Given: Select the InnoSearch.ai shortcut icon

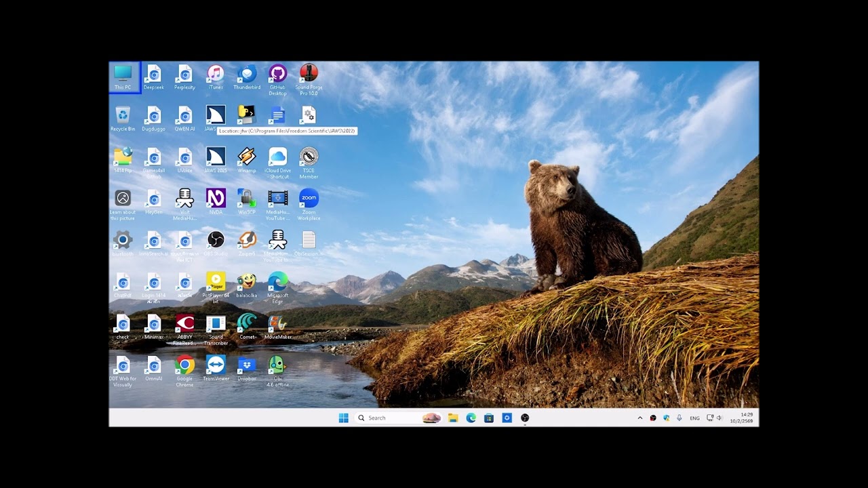Looking at the screenshot, I should click(154, 243).
